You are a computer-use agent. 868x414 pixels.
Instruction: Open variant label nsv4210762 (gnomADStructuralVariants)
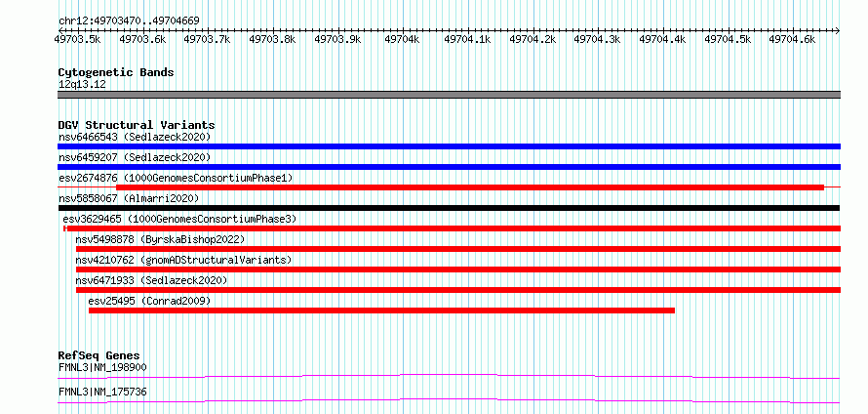183,260
